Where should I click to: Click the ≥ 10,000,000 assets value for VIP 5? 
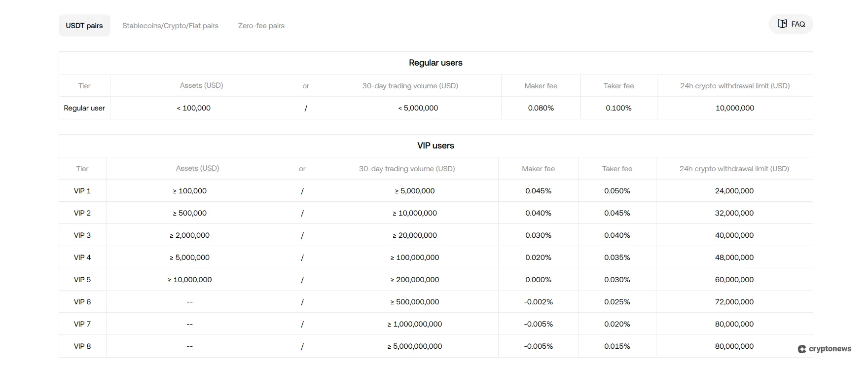point(189,280)
